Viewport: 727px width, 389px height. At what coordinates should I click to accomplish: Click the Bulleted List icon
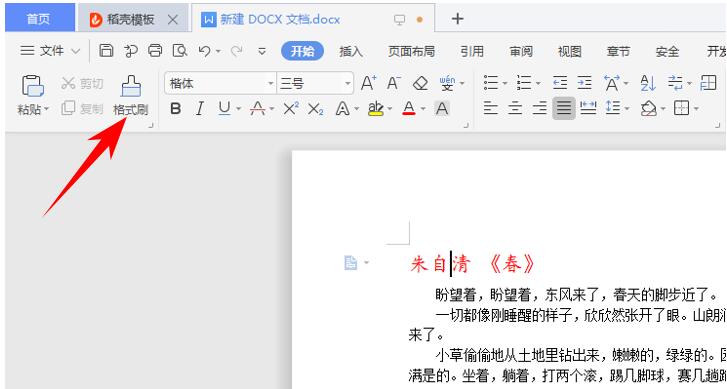(x=491, y=83)
